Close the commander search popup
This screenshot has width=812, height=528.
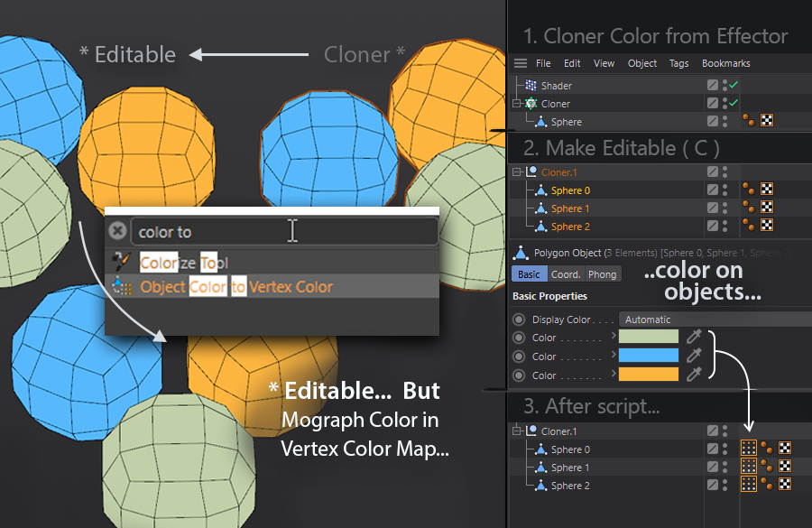(117, 230)
